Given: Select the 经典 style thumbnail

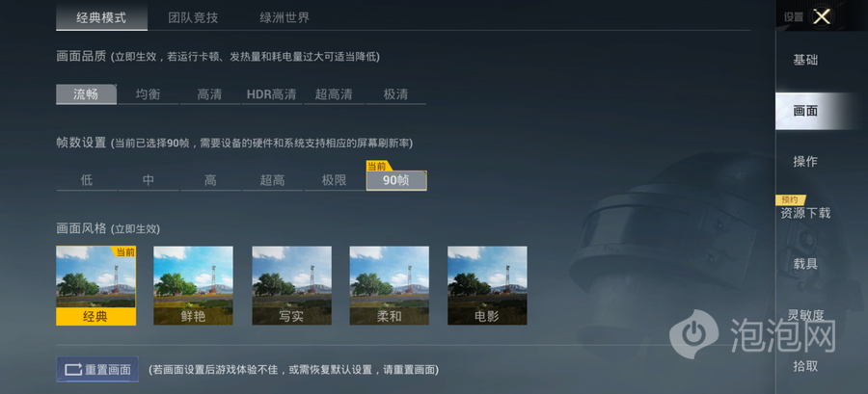Looking at the screenshot, I should coord(95,286).
